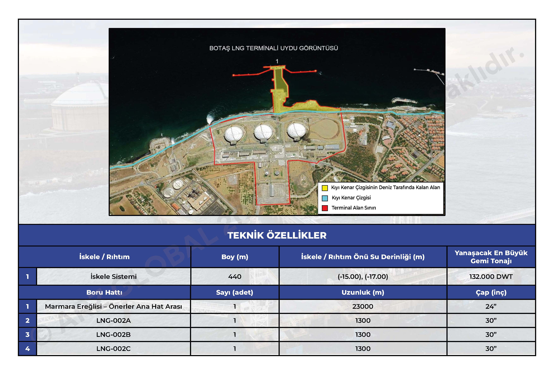The image size is (554, 392).
Task: Select the count value in LNG-002C row
Action: tap(235, 349)
